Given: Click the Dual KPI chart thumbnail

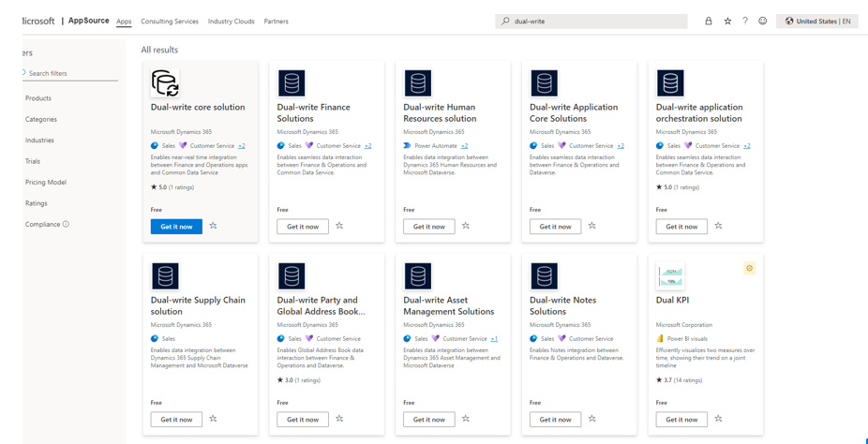Looking at the screenshot, I should 670,276.
